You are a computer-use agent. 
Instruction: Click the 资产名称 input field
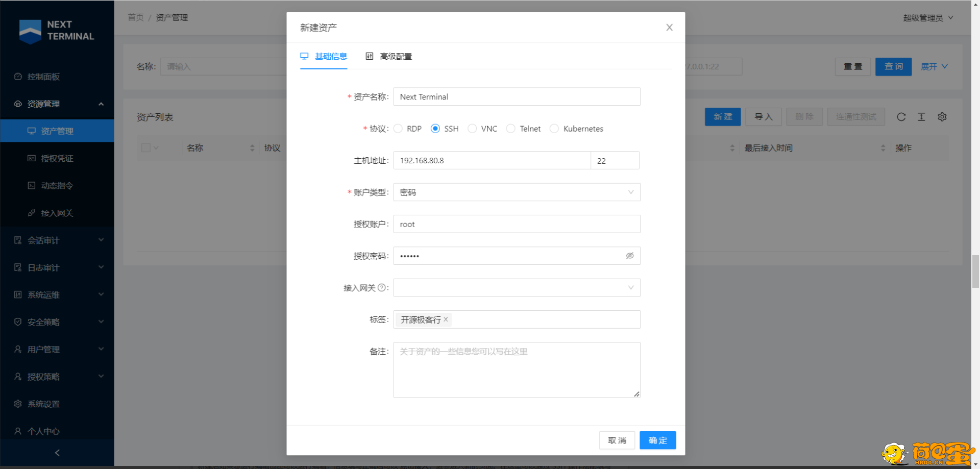(517, 97)
